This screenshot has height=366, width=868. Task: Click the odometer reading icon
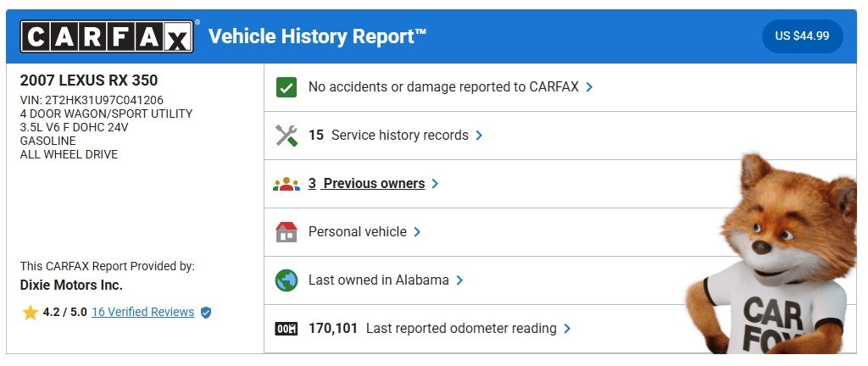point(287,329)
